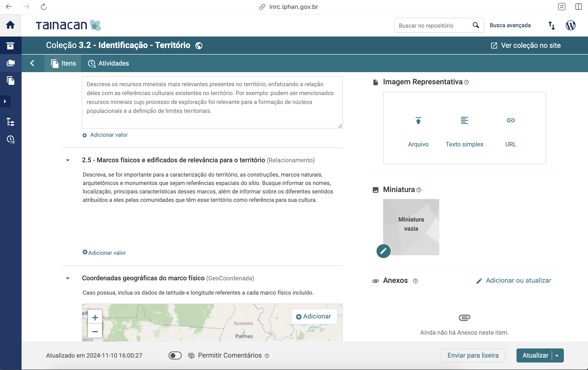Switch to the Itens tab
Viewport: 588px width, 370px height.
(63, 63)
